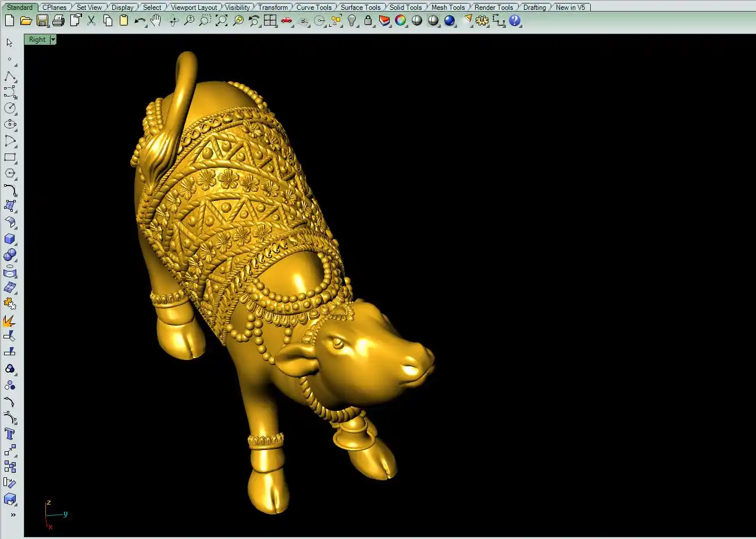Click the Right viewport title label
The height and width of the screenshot is (539, 756).
pyautogui.click(x=37, y=40)
